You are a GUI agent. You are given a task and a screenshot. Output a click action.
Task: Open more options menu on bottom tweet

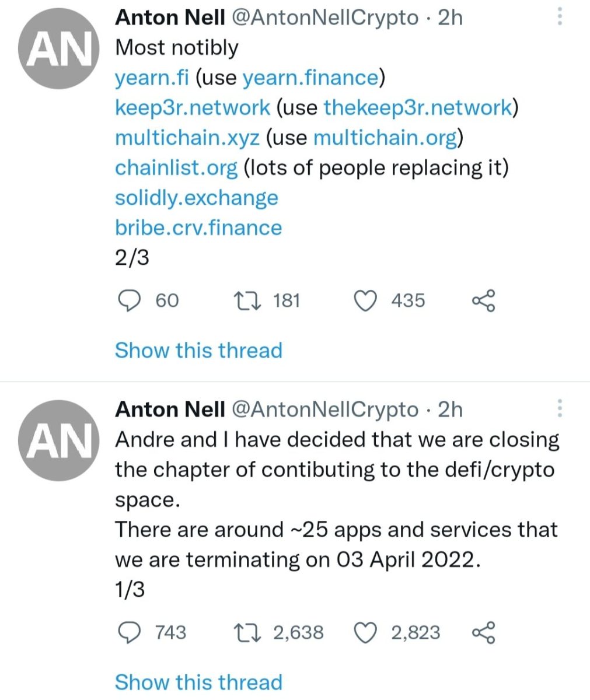click(x=560, y=408)
